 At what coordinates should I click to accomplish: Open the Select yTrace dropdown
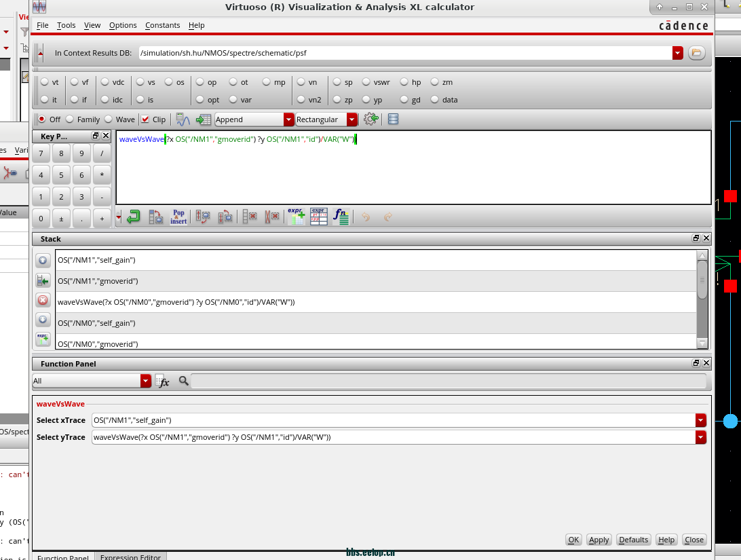701,437
